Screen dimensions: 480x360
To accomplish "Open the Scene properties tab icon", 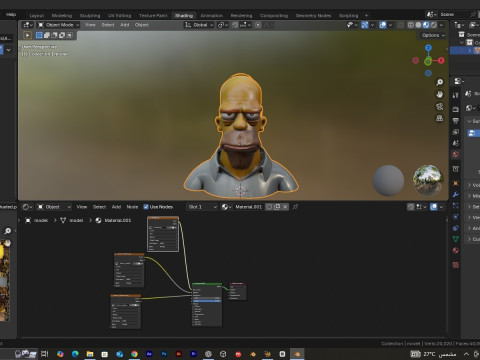I will (456, 143).
